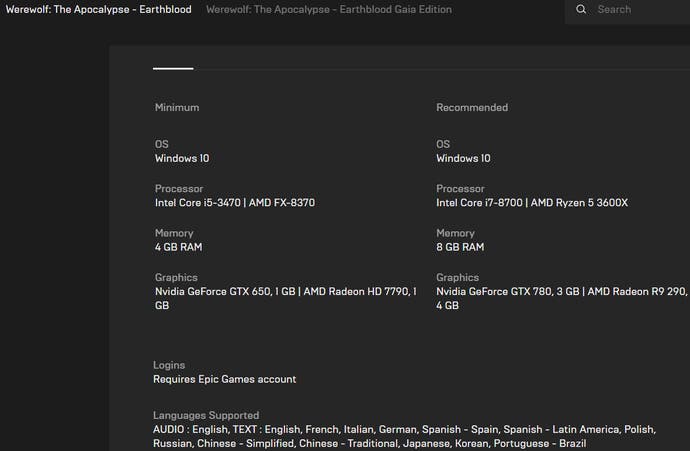Switch to Earthblood Gaia Edition tab
This screenshot has height=451, width=690.
[329, 9]
